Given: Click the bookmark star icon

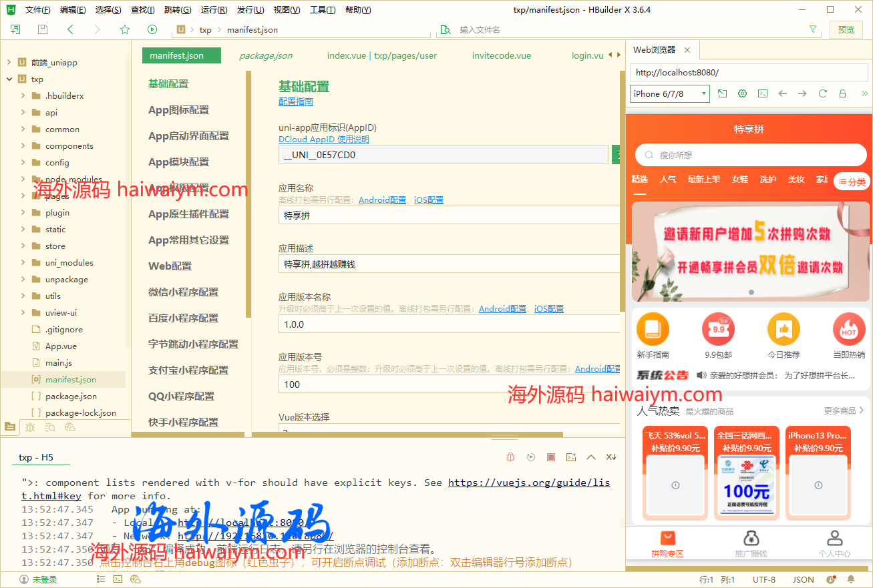Looking at the screenshot, I should (125, 29).
